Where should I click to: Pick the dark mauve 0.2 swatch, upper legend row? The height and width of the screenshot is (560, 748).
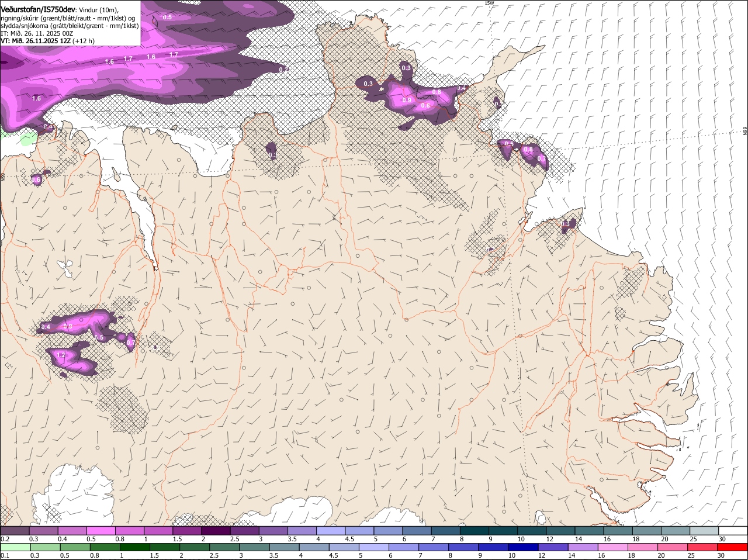pos(15,530)
